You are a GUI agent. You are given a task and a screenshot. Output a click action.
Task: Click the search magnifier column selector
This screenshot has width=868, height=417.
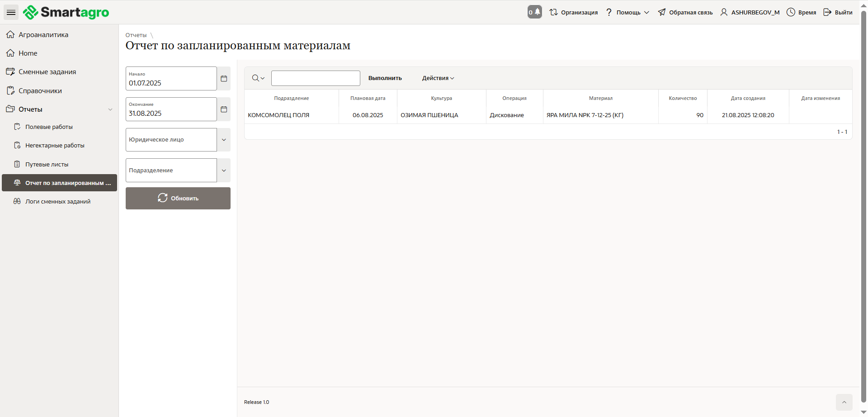(258, 78)
